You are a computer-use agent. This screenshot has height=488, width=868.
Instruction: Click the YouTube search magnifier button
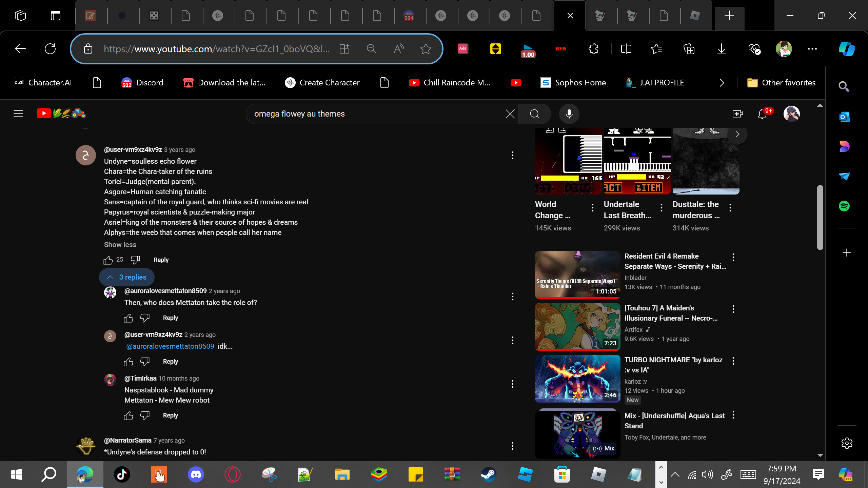pyautogui.click(x=534, y=114)
